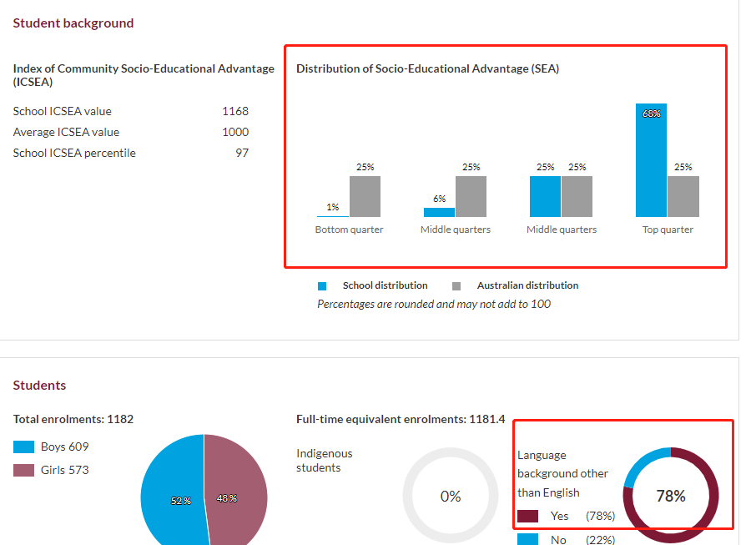The width and height of the screenshot is (756, 545).
Task: Click the Top quarter axis label
Action: click(668, 230)
